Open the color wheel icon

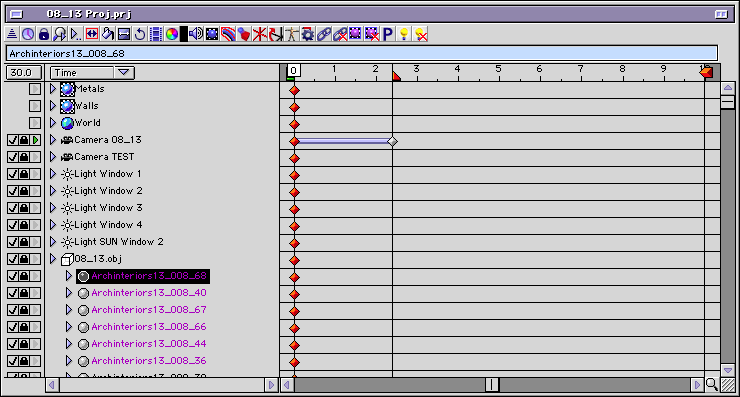pos(172,34)
